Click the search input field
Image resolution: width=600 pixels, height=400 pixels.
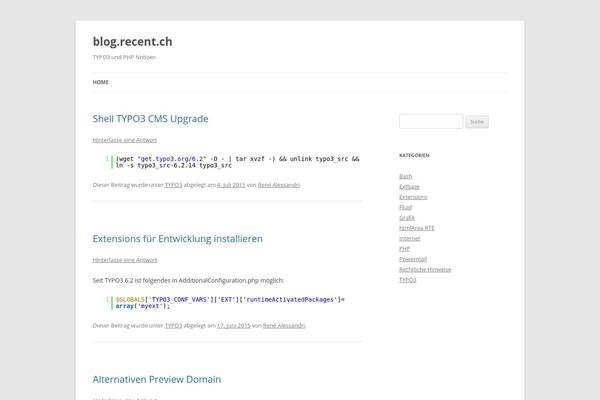[x=431, y=121]
